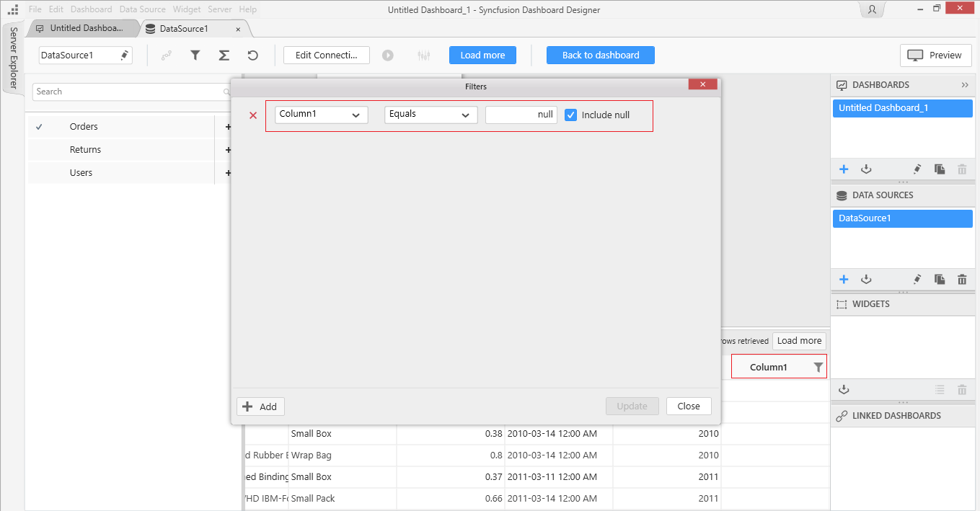980x511 pixels.
Task: Click the Column1 header filter icon
Action: [x=818, y=368]
